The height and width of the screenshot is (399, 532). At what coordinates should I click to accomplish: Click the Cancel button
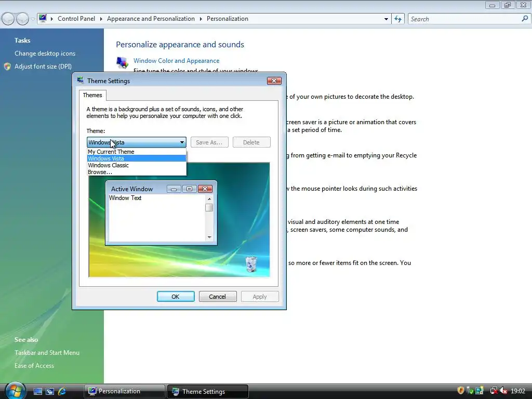coord(218,297)
